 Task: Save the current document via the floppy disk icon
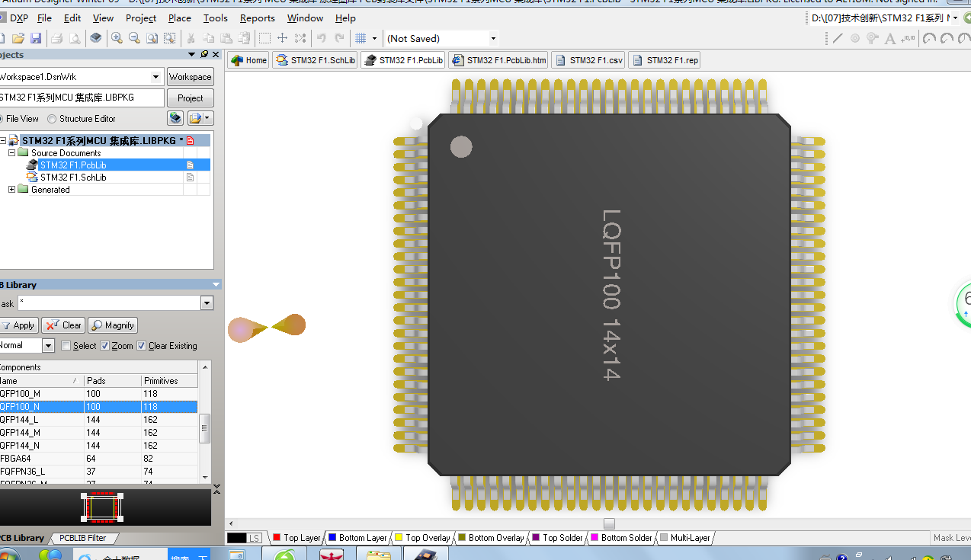(x=35, y=38)
